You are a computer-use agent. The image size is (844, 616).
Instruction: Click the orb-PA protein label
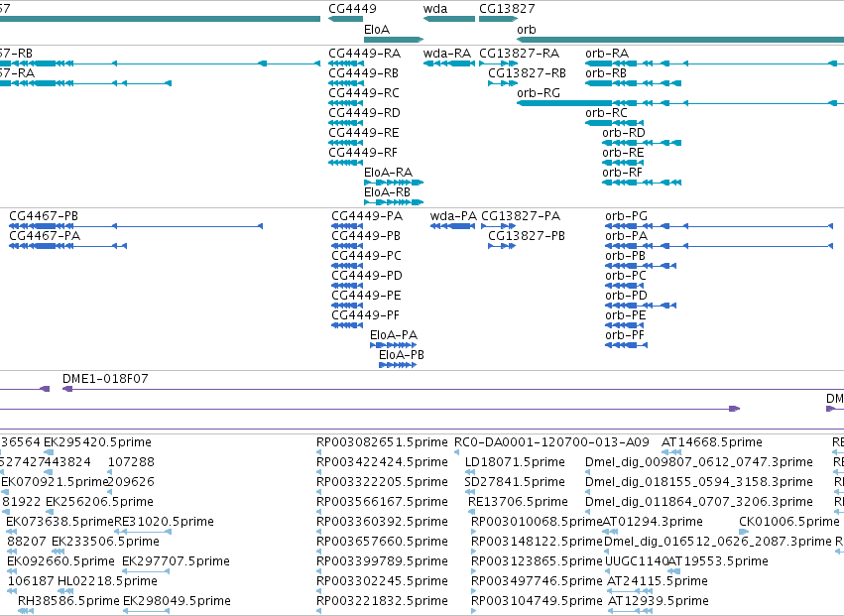tap(627, 236)
